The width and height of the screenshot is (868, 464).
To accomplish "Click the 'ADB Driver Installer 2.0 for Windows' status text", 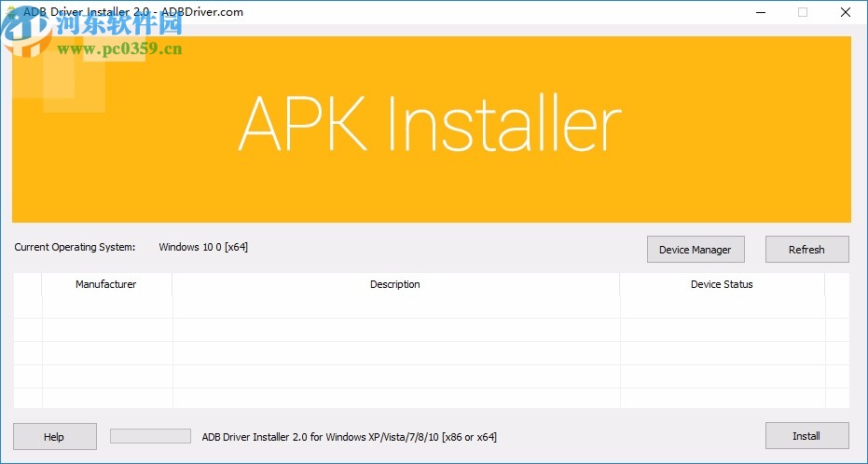I will (x=349, y=437).
